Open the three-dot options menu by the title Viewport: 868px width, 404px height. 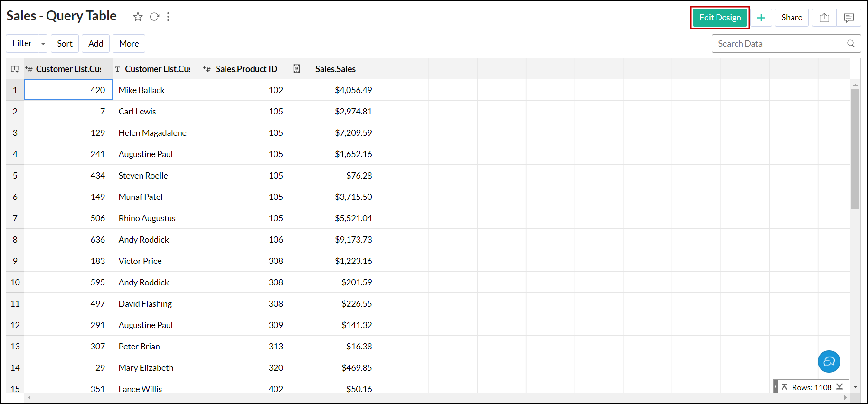tap(168, 17)
